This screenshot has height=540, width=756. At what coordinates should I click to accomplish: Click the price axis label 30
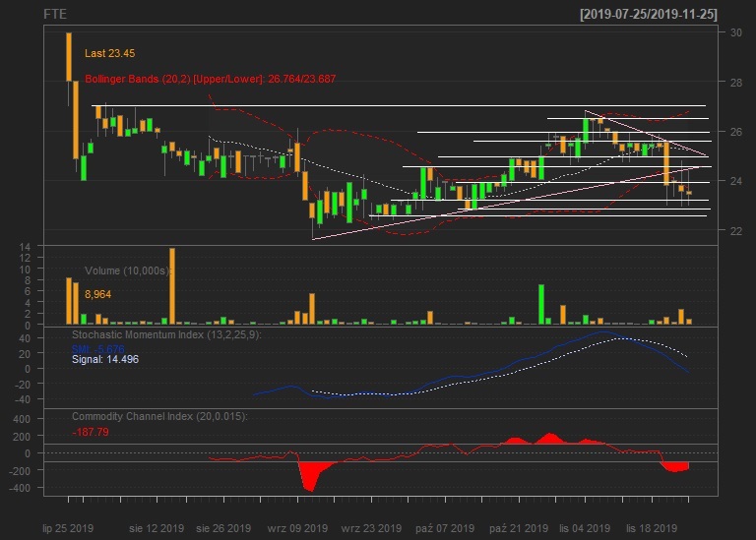point(736,32)
